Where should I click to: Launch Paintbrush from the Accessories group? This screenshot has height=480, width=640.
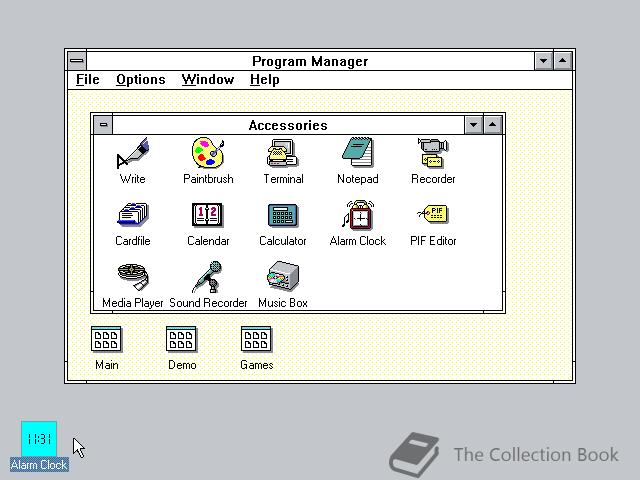208,153
